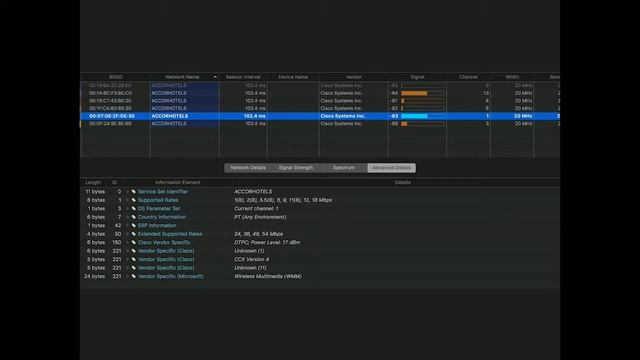The height and width of the screenshot is (360, 640).
Task: Click the tag icon in the Unknown (1) row
Action: (x=133, y=251)
